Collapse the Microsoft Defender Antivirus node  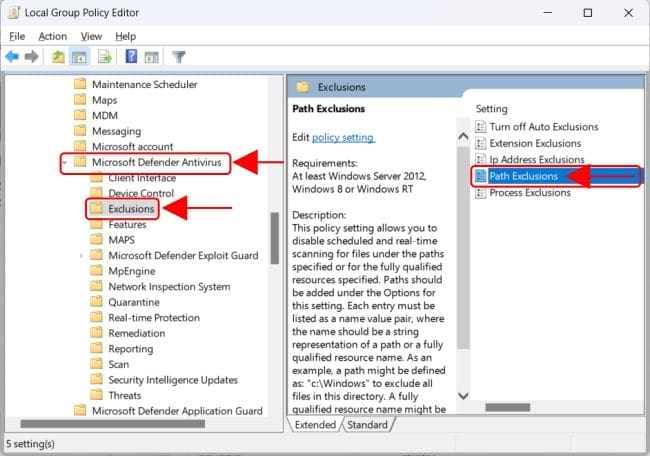(x=66, y=162)
